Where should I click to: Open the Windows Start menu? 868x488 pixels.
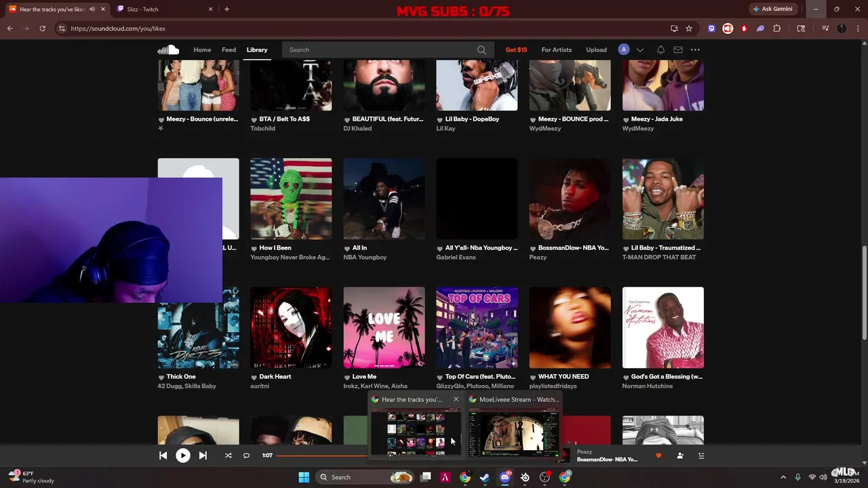click(x=304, y=477)
